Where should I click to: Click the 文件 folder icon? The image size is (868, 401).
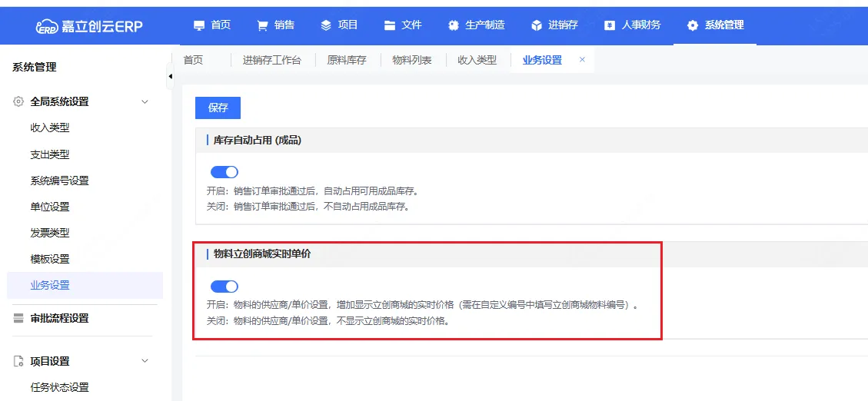390,25
